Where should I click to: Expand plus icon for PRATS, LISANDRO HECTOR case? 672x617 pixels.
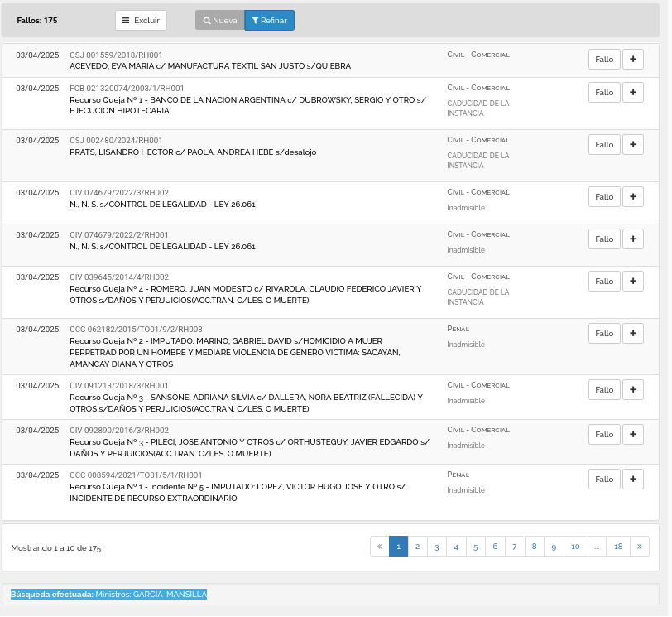tap(633, 145)
